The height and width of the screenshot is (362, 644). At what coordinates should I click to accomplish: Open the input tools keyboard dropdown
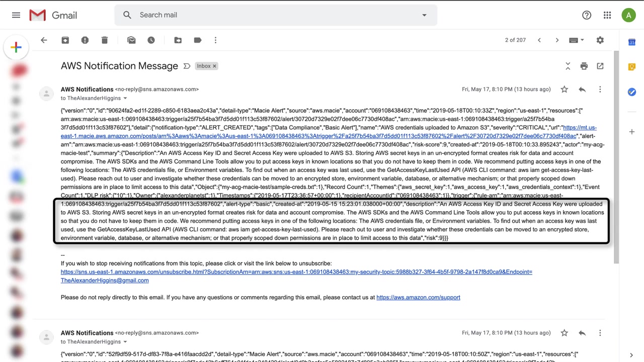tap(576, 40)
